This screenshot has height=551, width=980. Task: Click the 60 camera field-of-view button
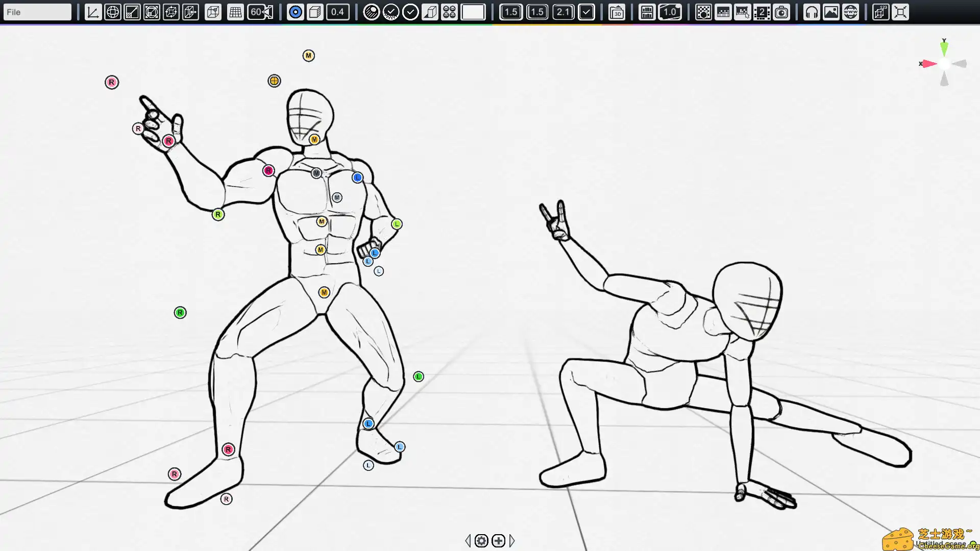pyautogui.click(x=260, y=12)
